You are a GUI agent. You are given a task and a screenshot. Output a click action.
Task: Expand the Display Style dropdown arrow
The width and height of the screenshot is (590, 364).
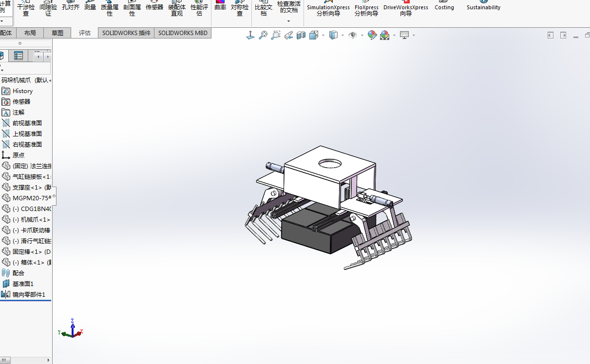(343, 36)
